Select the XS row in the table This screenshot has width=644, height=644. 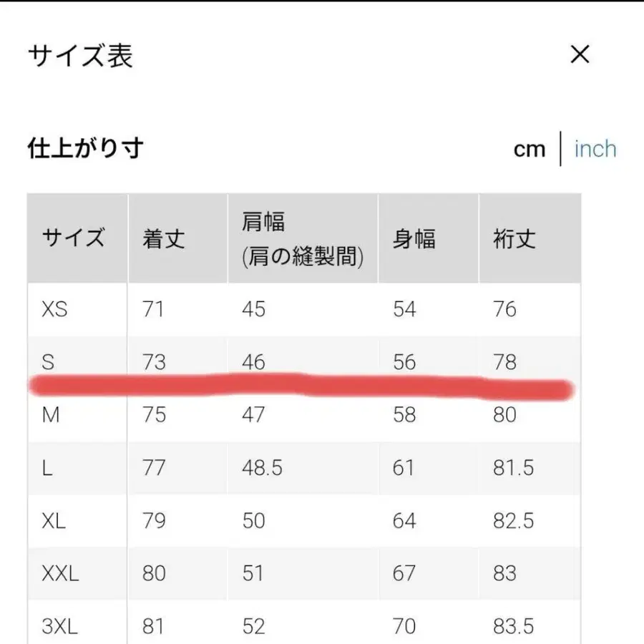click(x=54, y=309)
